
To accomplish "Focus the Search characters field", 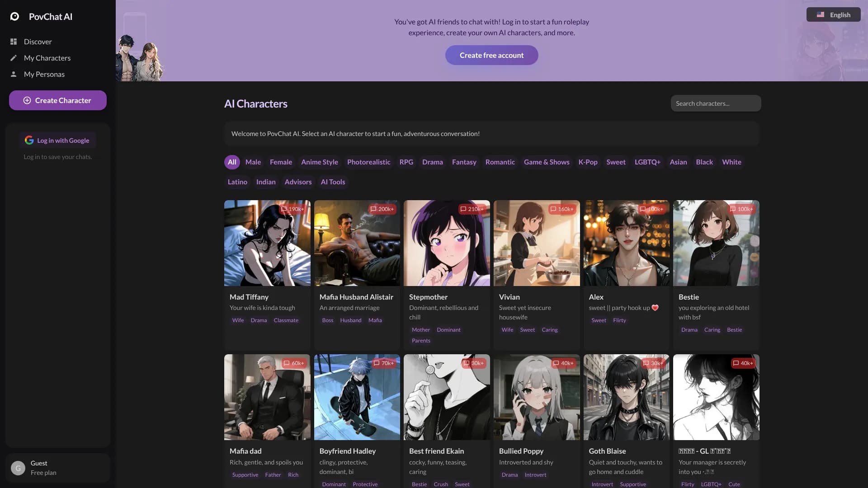I will (716, 103).
